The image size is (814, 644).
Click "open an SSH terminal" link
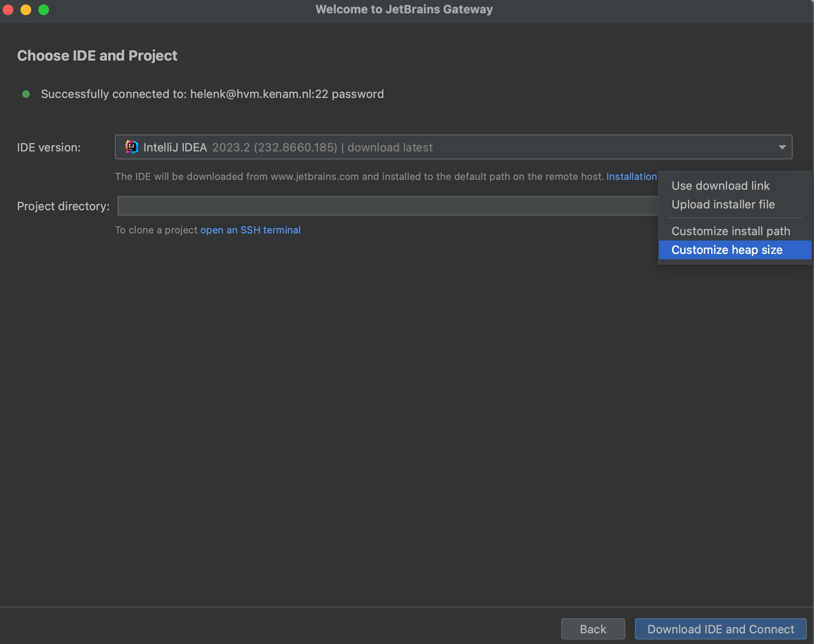tap(250, 230)
